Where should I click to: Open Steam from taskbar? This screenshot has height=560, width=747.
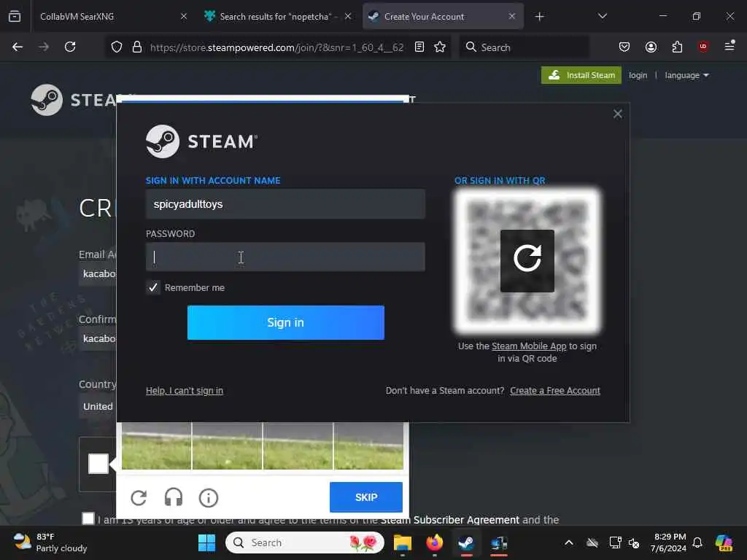click(x=466, y=542)
